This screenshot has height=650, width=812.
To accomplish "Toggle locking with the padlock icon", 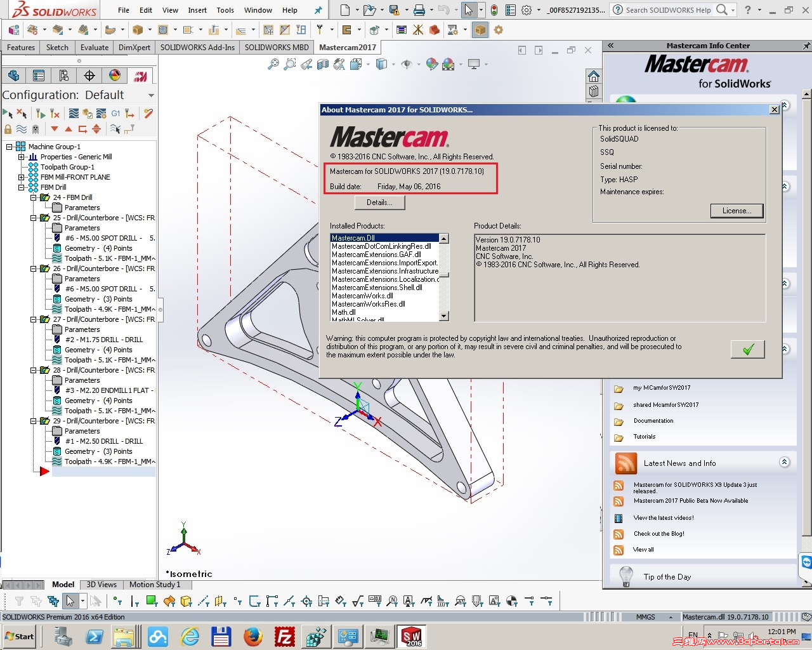I will click(x=8, y=129).
